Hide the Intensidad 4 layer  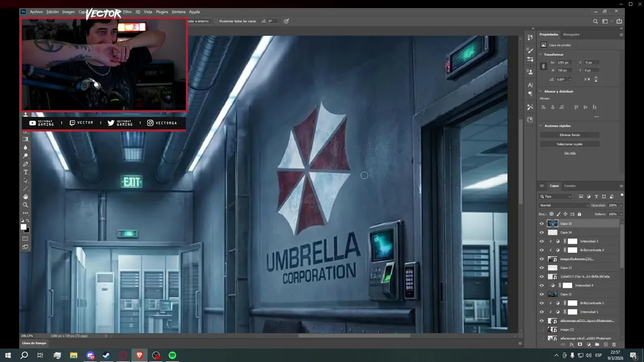point(542,285)
